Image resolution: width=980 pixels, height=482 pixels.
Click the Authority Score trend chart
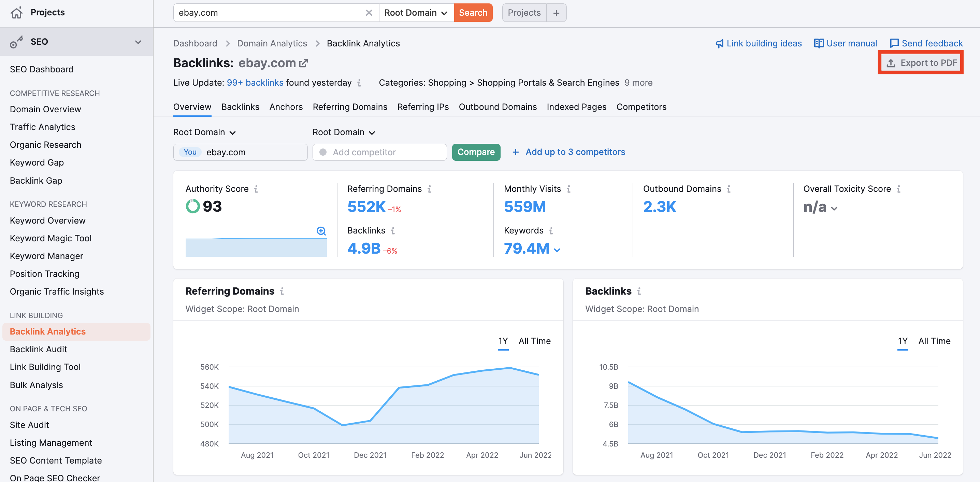tap(256, 247)
